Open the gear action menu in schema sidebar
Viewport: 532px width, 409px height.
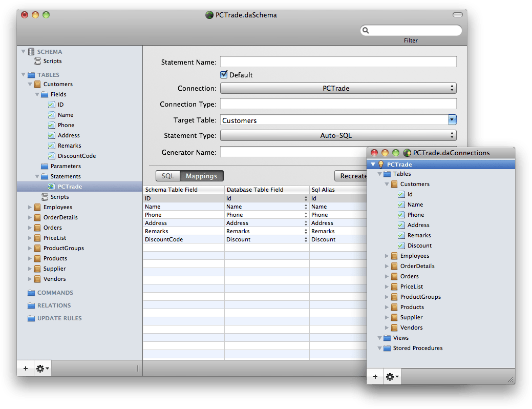click(x=41, y=368)
